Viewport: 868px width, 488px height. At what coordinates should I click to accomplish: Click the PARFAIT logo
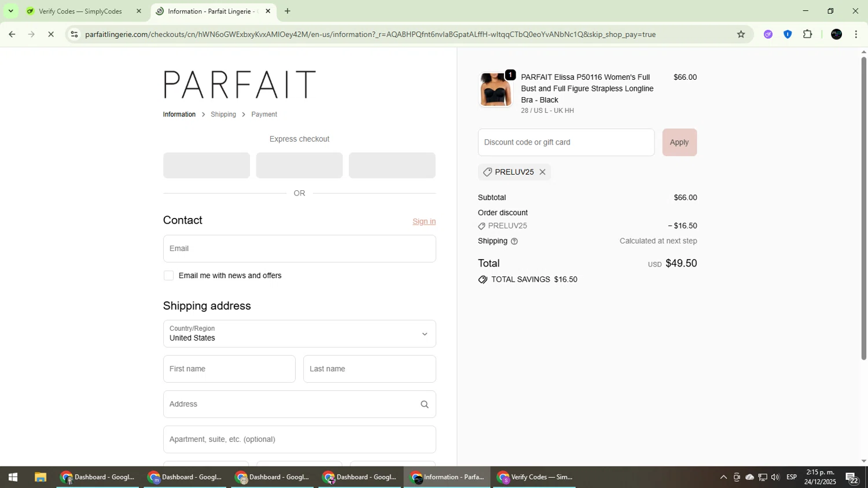240,84
